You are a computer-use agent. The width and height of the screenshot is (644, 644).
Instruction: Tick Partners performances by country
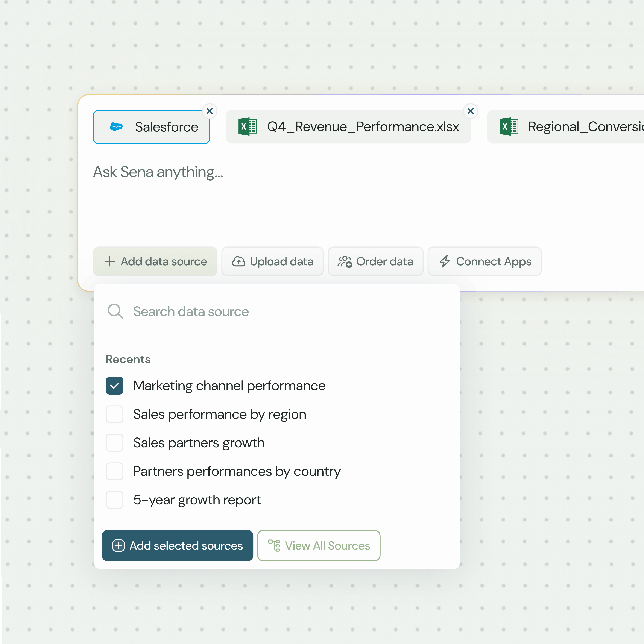click(114, 471)
